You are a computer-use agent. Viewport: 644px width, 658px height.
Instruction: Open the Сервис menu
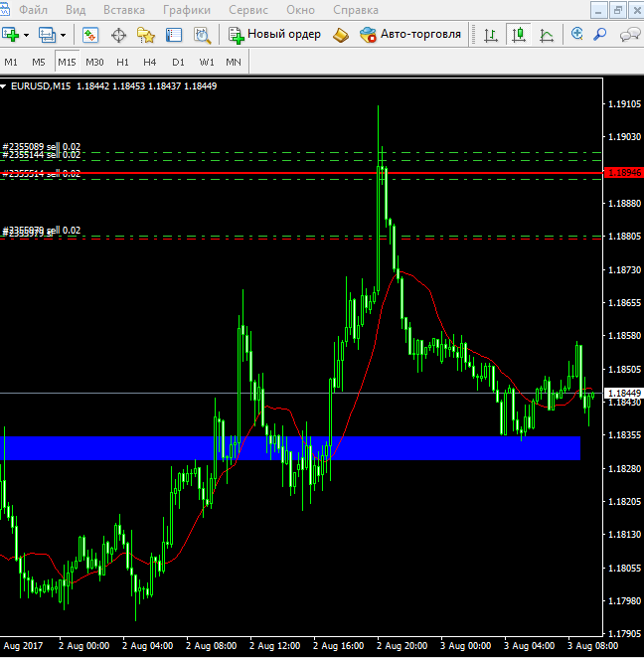pyautogui.click(x=248, y=10)
